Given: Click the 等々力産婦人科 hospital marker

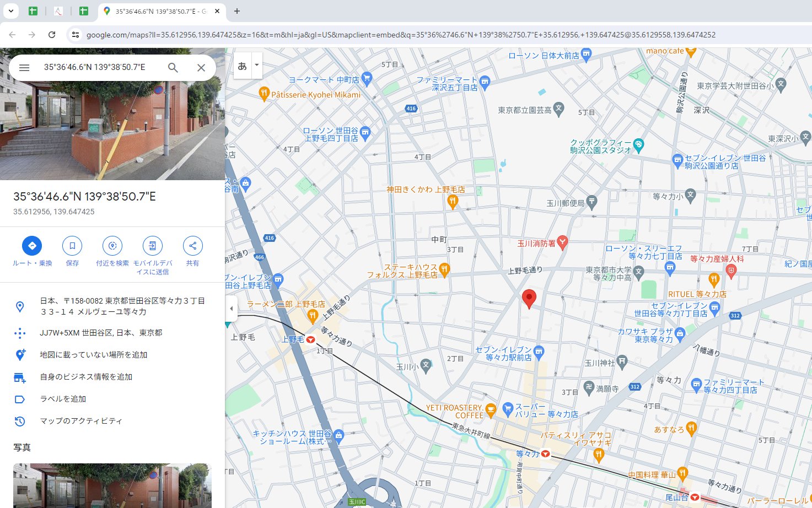Looking at the screenshot, I should [x=731, y=271].
